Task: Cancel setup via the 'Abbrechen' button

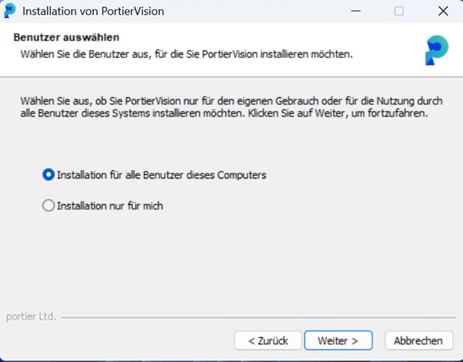Action: [x=419, y=341]
